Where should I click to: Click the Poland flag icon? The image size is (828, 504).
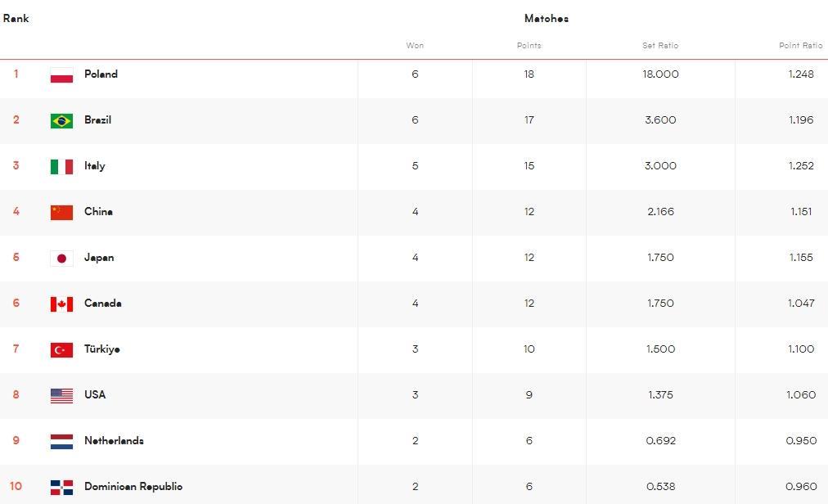click(x=61, y=75)
